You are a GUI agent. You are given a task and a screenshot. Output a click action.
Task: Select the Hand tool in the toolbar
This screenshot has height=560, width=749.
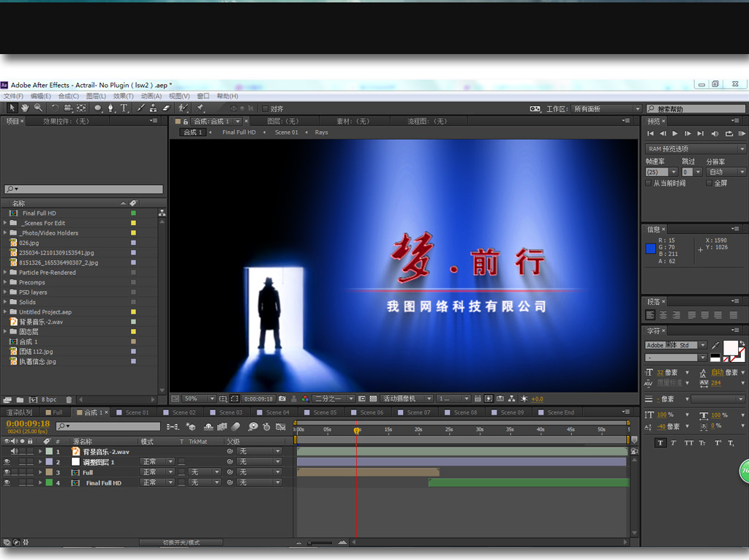coord(24,108)
